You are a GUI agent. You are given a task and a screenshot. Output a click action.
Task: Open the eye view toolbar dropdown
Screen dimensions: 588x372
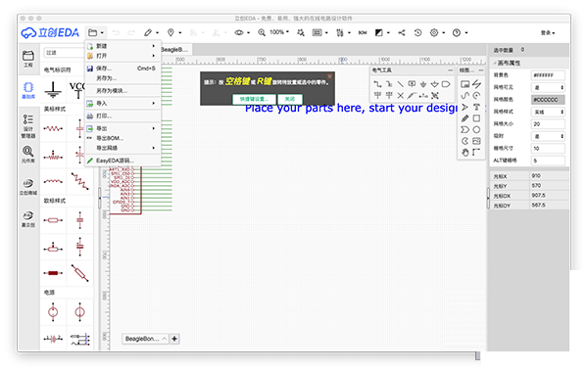[242, 32]
